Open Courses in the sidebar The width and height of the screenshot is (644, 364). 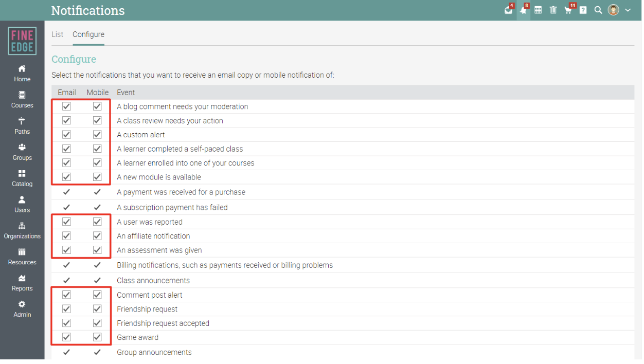pos(22,100)
